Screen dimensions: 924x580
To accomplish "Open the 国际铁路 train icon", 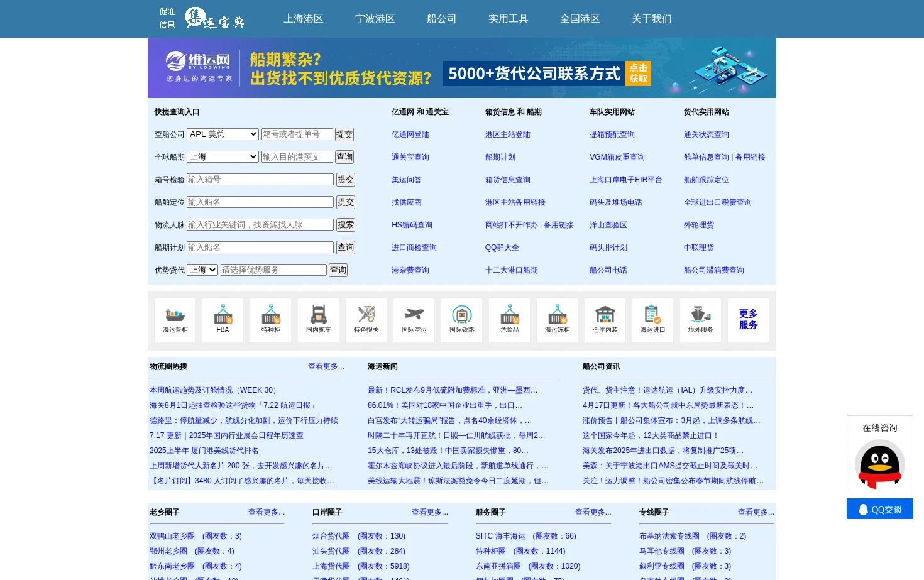I will (461, 320).
